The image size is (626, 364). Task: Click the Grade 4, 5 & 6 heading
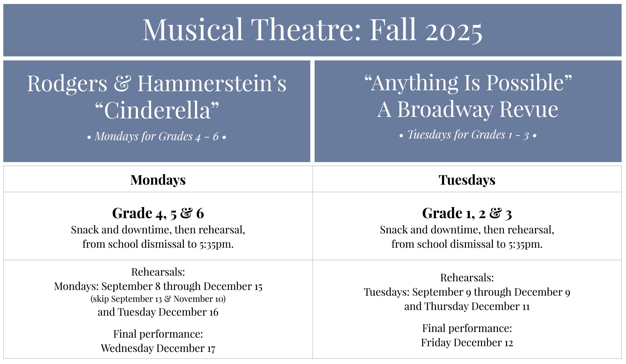click(x=158, y=213)
